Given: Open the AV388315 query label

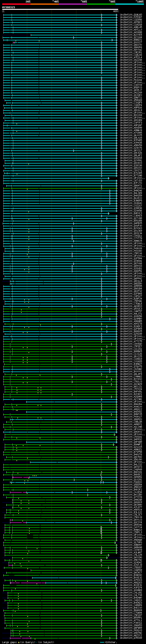Looking at the screenshot, I should [x=8, y=7].
